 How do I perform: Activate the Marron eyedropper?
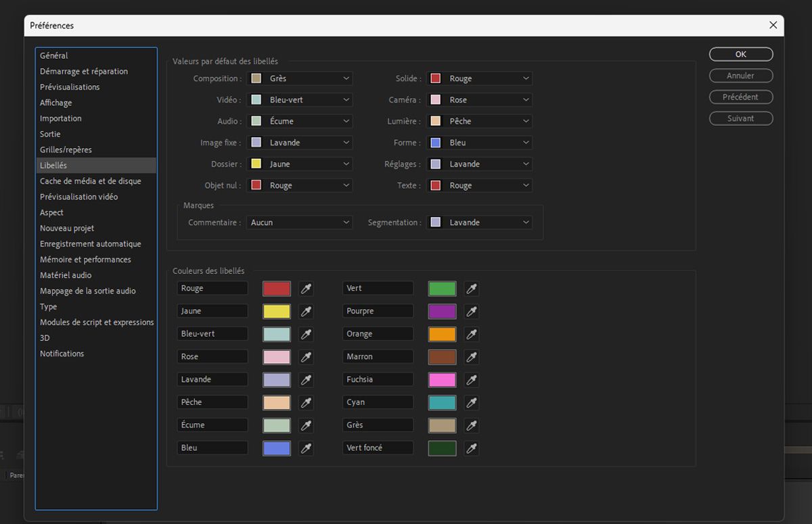[472, 357]
